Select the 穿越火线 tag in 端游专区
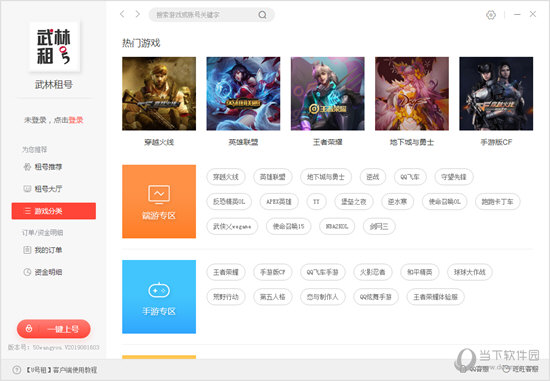The image size is (550, 381). pos(226,177)
